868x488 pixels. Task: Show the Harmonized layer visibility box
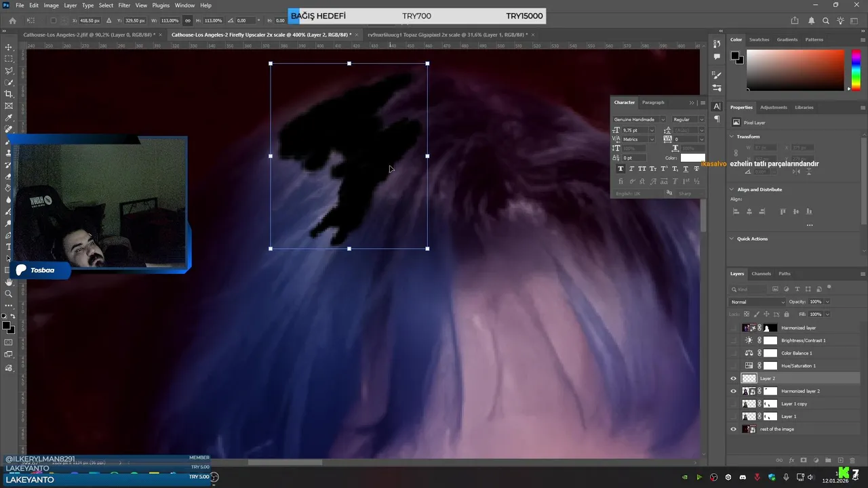pos(733,327)
